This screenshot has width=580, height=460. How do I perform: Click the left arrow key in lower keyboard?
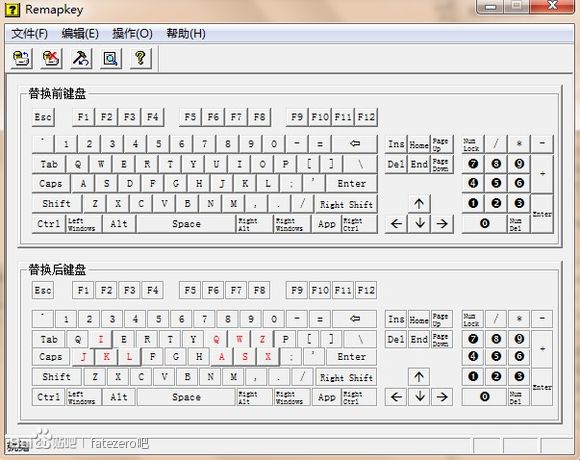point(396,397)
